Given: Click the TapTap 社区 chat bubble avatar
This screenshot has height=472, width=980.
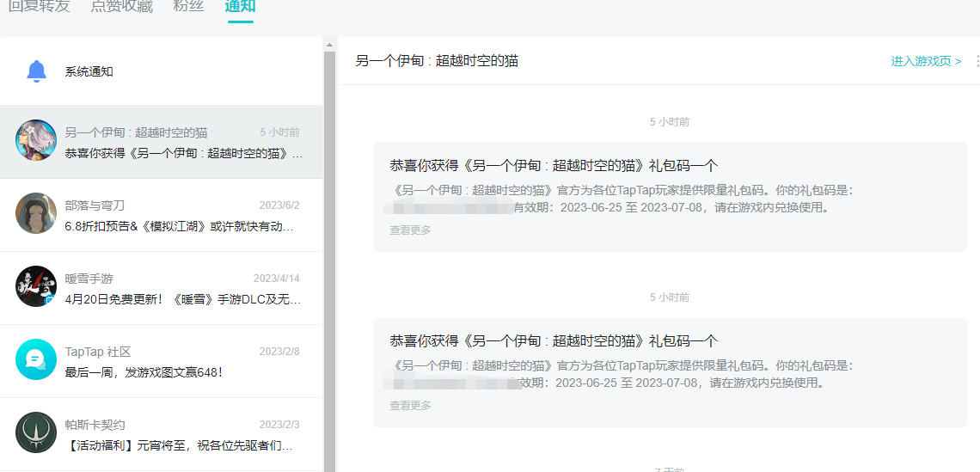Looking at the screenshot, I should (36, 359).
